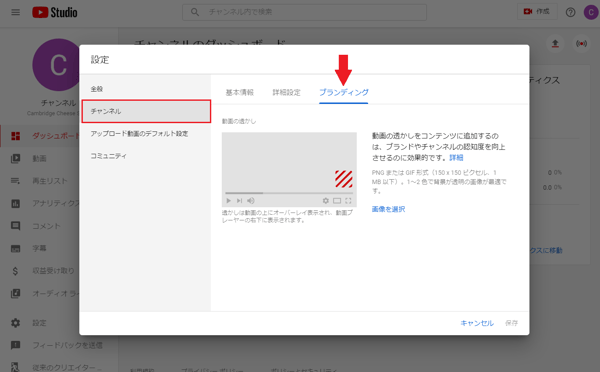Select アップロード動画のデフォルト設定 in settings

tap(146, 134)
